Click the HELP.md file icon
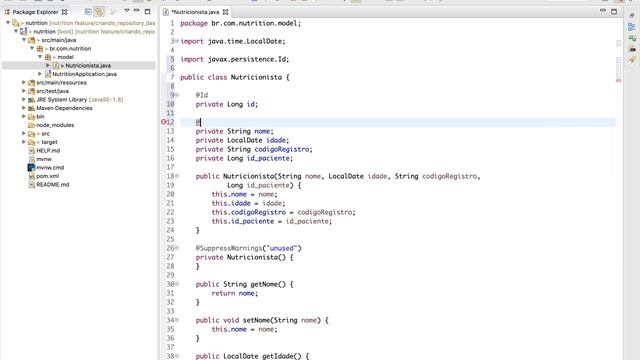 coord(32,151)
